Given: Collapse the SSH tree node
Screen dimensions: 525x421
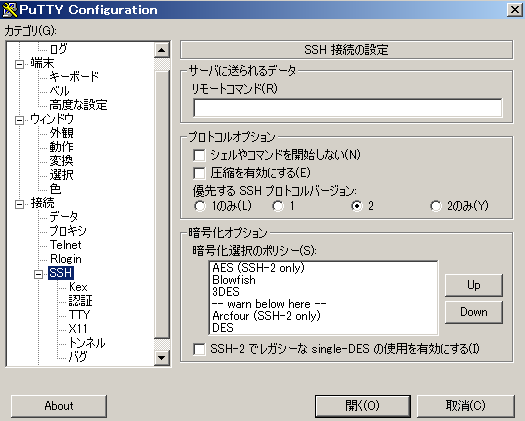Looking at the screenshot, I should (39, 274).
